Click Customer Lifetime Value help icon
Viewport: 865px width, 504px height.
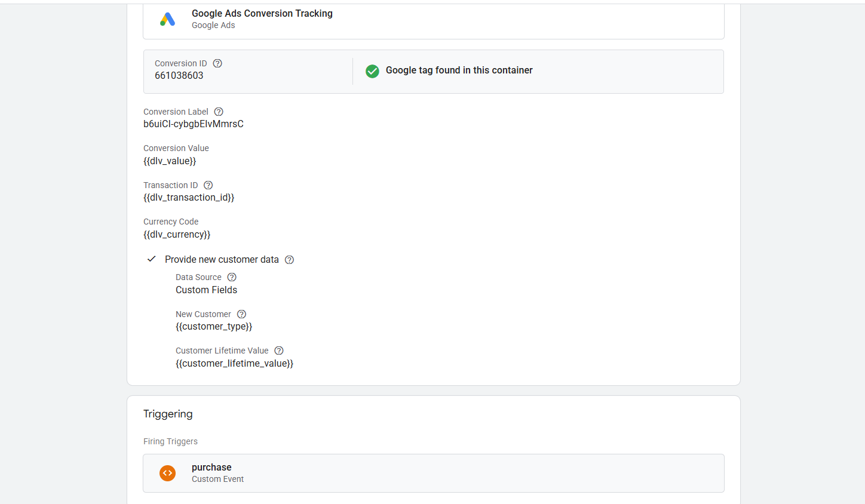[x=278, y=351]
